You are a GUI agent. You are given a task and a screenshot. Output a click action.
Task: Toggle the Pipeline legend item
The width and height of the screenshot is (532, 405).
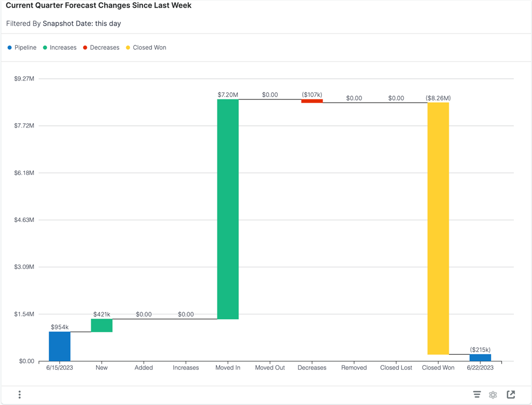[22, 48]
